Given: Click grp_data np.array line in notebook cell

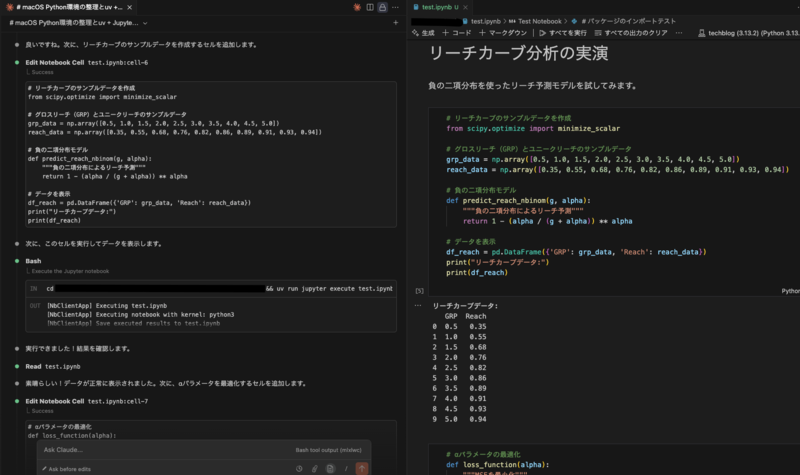Looking at the screenshot, I should pos(592,159).
